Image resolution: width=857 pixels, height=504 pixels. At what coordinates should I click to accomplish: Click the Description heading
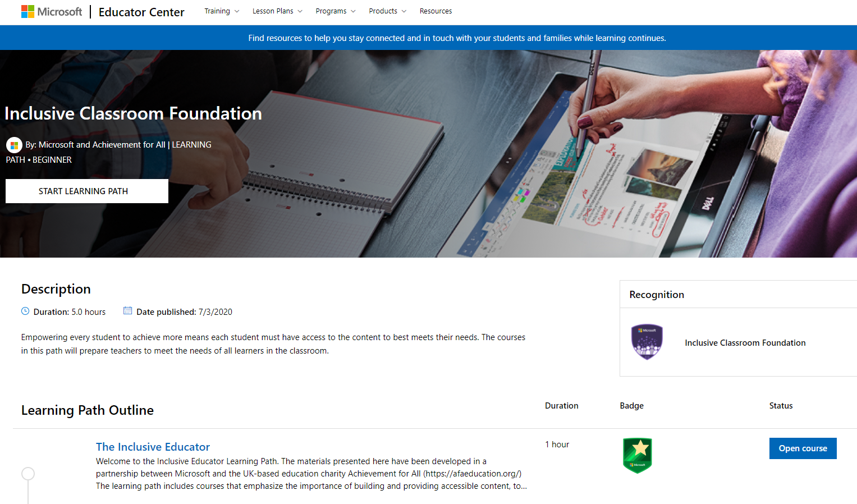[56, 289]
